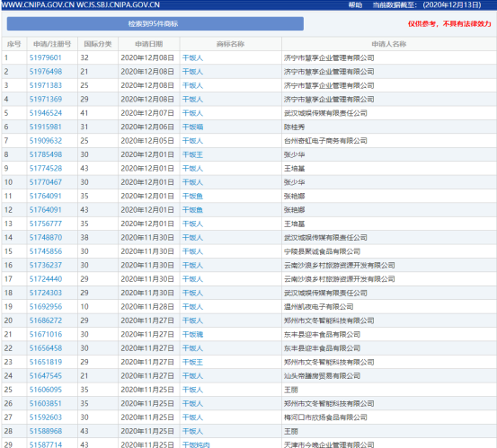Select applicant 台州奇虹电子商务有限公司

point(325,141)
